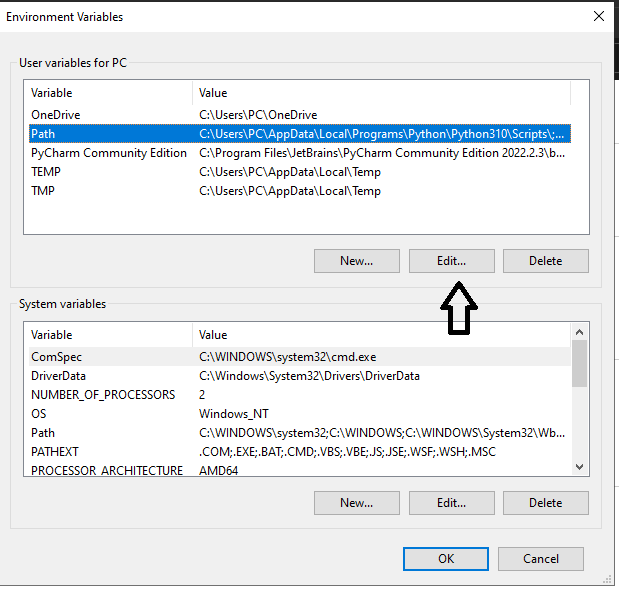
Task: Select the TEMP user variable
Action: point(300,172)
